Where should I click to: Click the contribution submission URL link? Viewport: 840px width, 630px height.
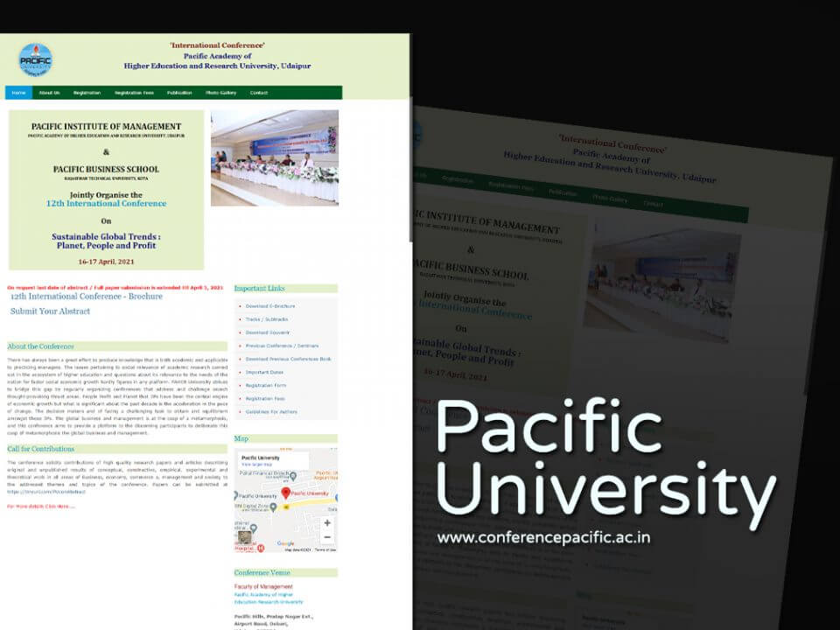46,492
